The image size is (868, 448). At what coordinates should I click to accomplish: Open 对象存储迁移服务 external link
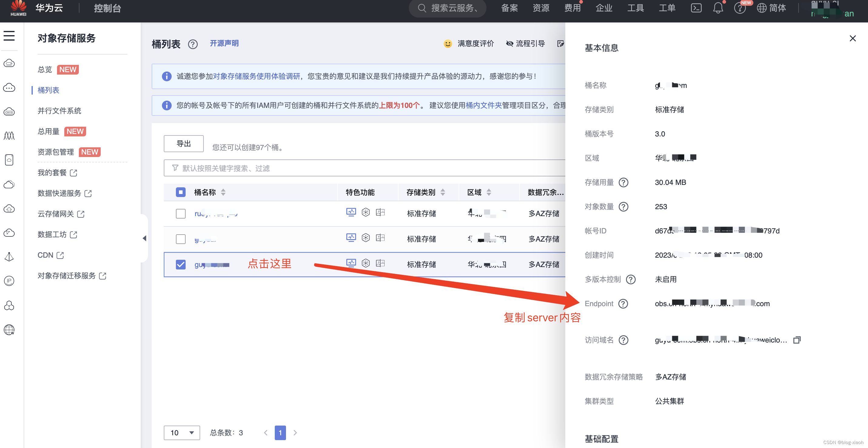[72, 276]
